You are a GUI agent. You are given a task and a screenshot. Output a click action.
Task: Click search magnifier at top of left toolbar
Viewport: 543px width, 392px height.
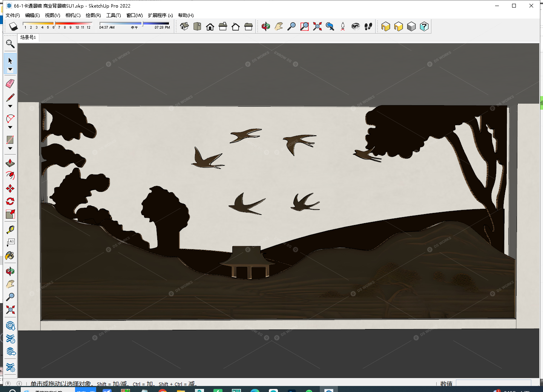coord(10,44)
